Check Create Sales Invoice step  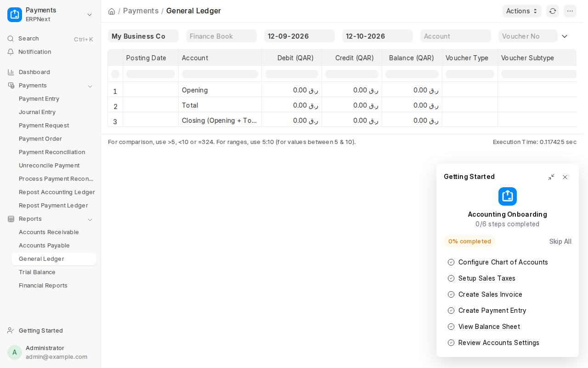(451, 294)
